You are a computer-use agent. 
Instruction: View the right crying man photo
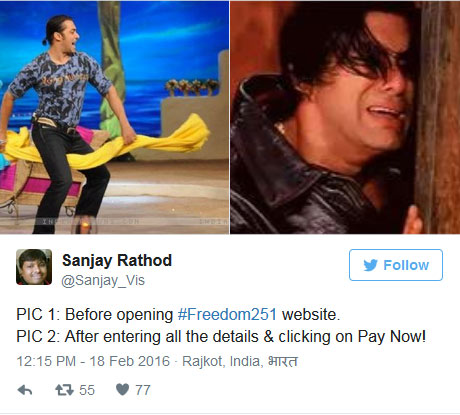coord(345,117)
